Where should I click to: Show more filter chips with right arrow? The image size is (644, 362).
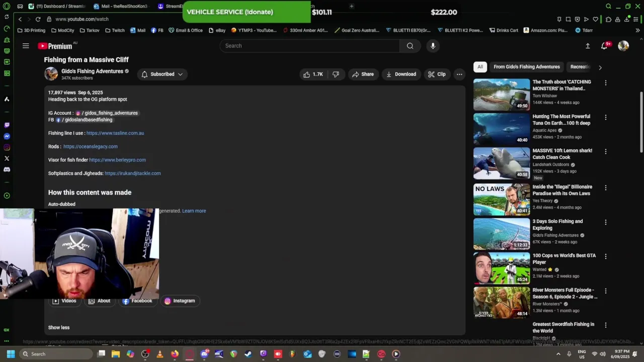(600, 67)
